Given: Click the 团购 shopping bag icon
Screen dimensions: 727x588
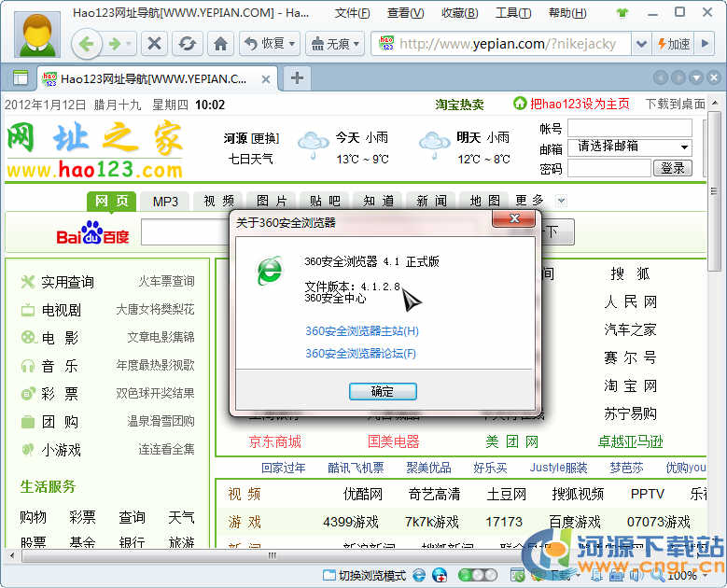Looking at the screenshot, I should [x=28, y=422].
